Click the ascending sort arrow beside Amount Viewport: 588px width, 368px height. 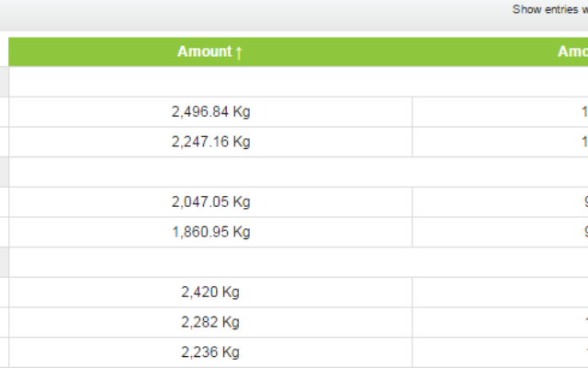tap(239, 52)
